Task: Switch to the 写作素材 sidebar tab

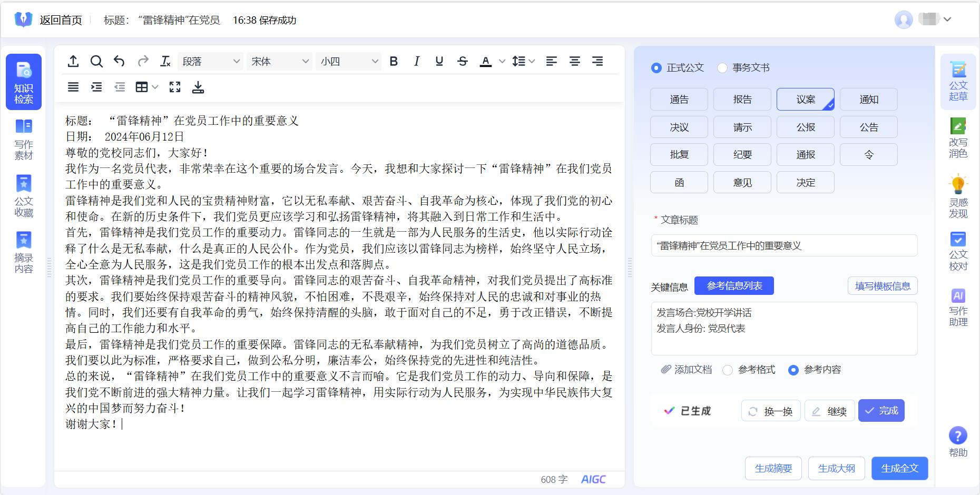Action: tap(24, 140)
